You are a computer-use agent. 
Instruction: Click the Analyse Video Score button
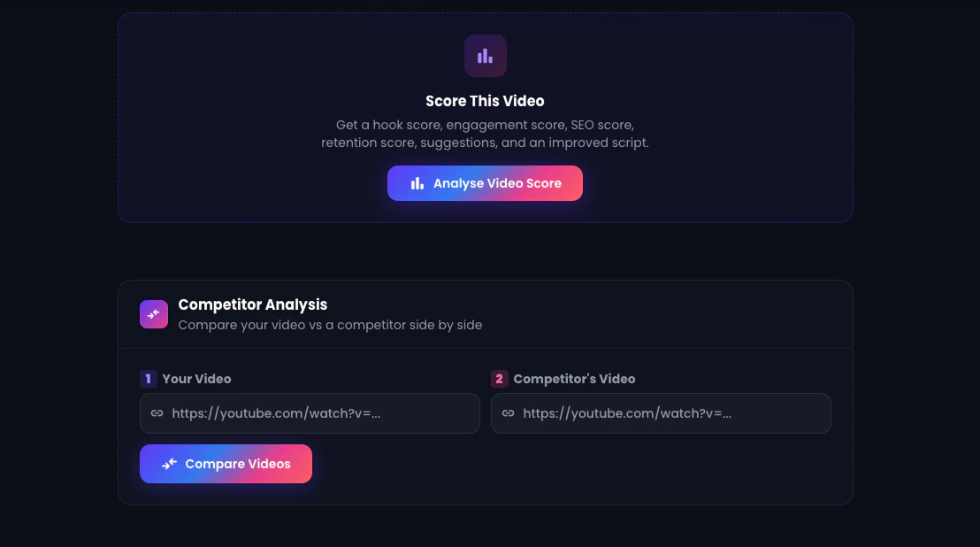485,183
